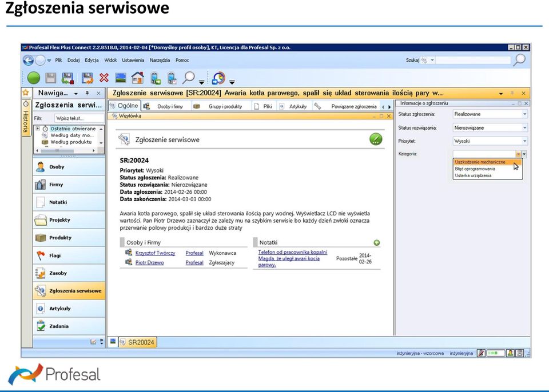Open the dropdown arrow beside the toolbar magnifier

point(201,82)
